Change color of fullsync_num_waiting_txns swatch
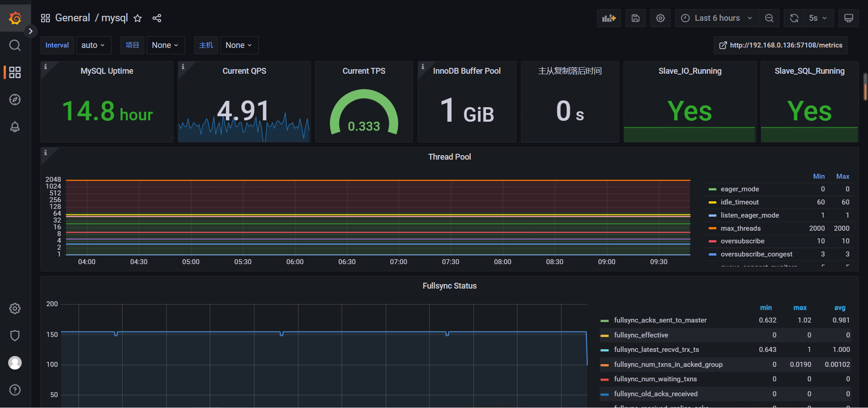The image size is (868, 408). (605, 379)
